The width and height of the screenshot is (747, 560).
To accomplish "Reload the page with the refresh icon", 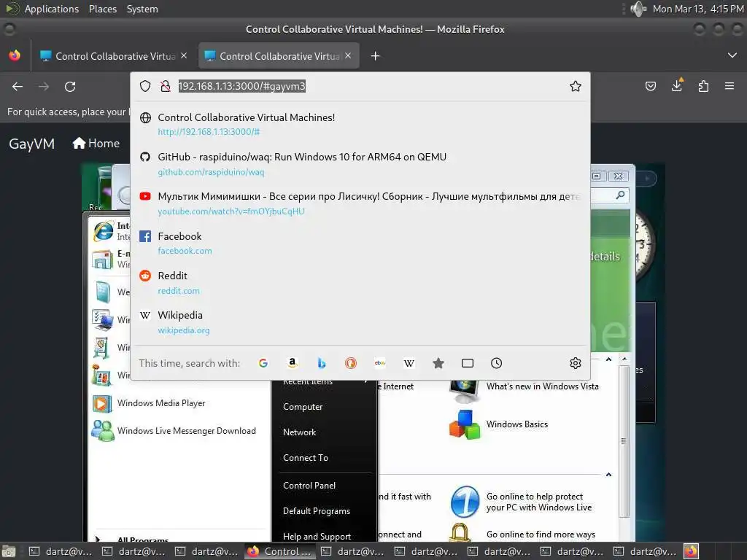I will (70, 87).
